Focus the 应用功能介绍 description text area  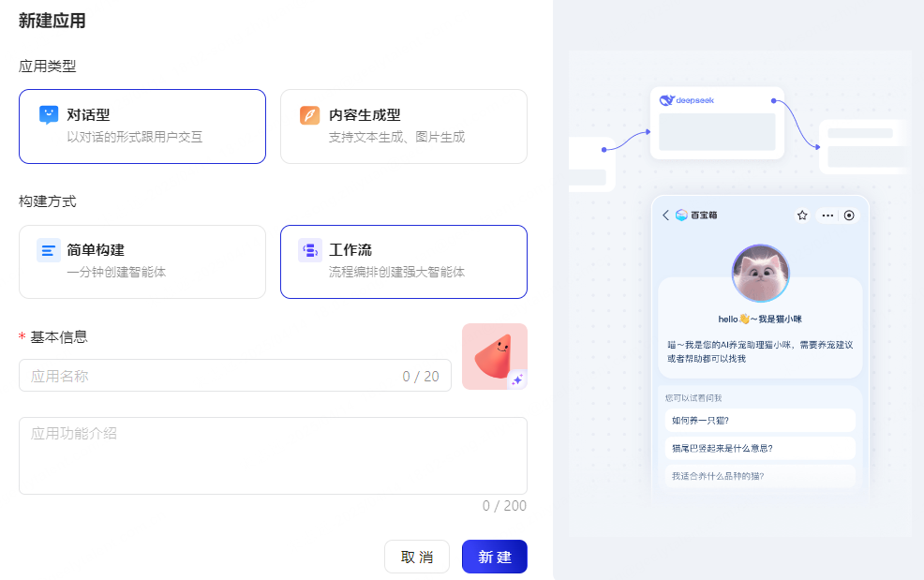coord(273,455)
